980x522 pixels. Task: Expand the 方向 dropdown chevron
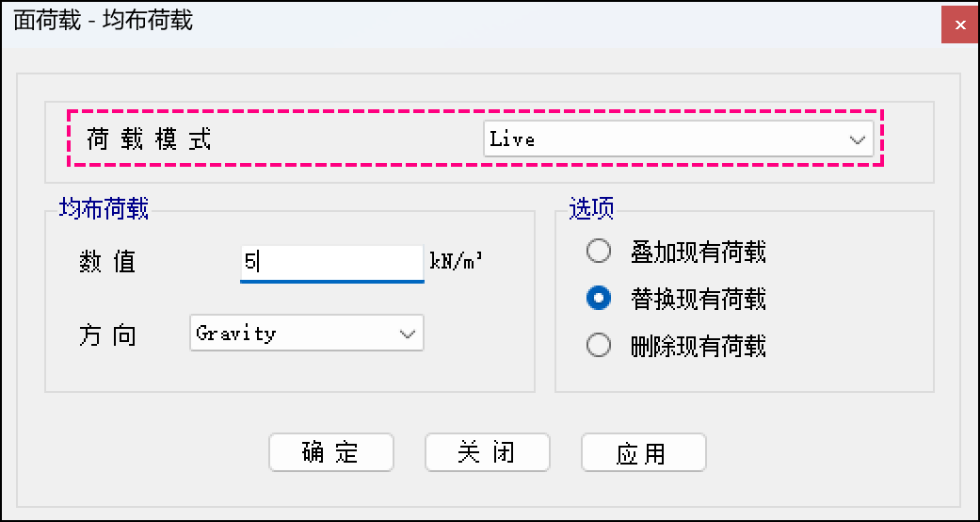[408, 334]
